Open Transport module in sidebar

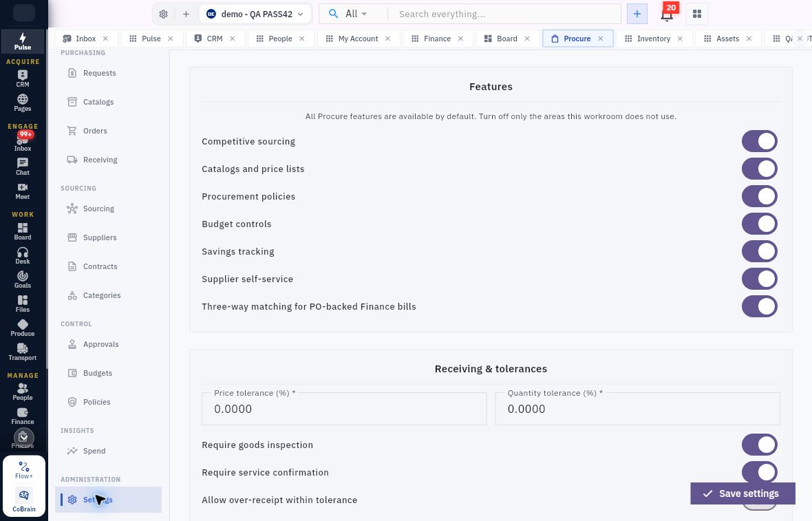click(22, 352)
